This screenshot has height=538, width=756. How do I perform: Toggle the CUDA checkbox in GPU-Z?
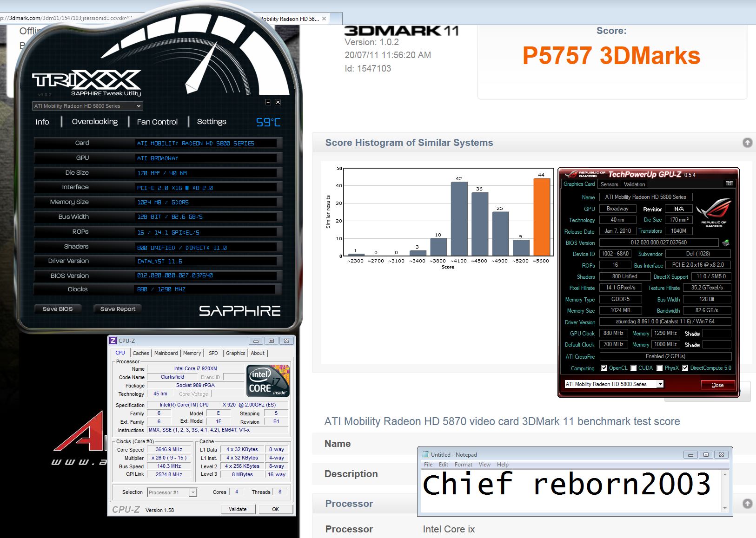click(634, 368)
